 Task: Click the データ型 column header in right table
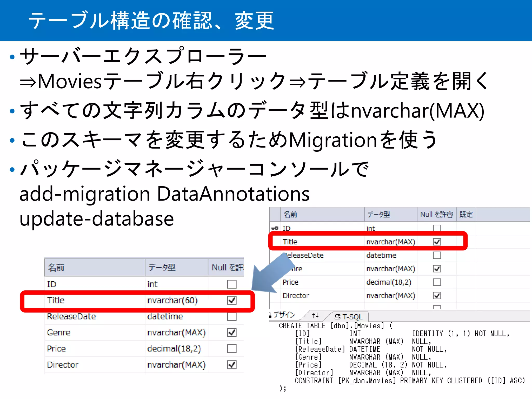click(391, 215)
